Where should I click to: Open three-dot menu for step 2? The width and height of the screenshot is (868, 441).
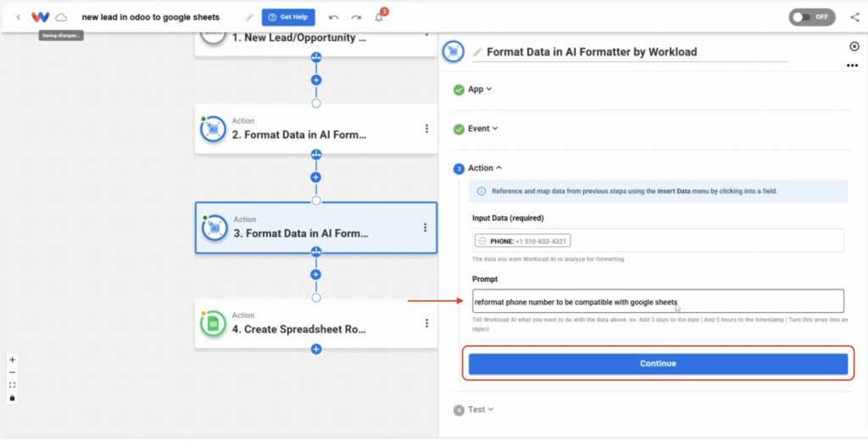point(426,129)
